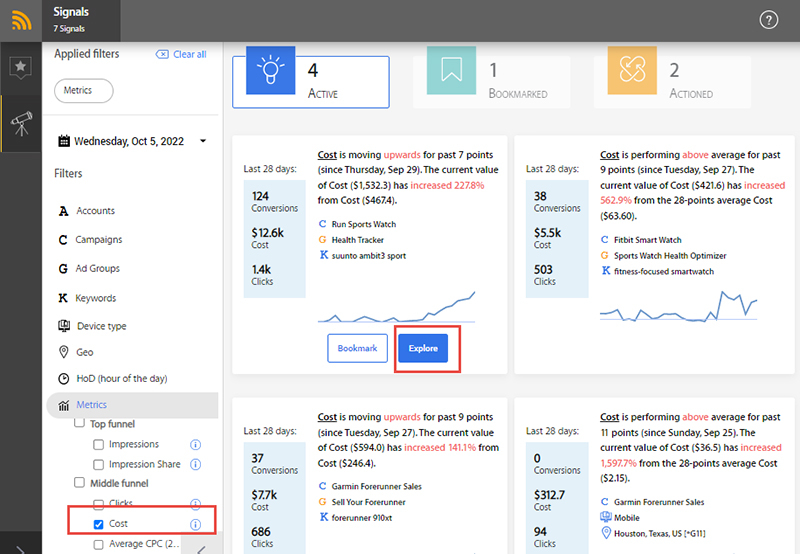
Task: Collapse the Metrics filter section
Action: pyautogui.click(x=92, y=405)
